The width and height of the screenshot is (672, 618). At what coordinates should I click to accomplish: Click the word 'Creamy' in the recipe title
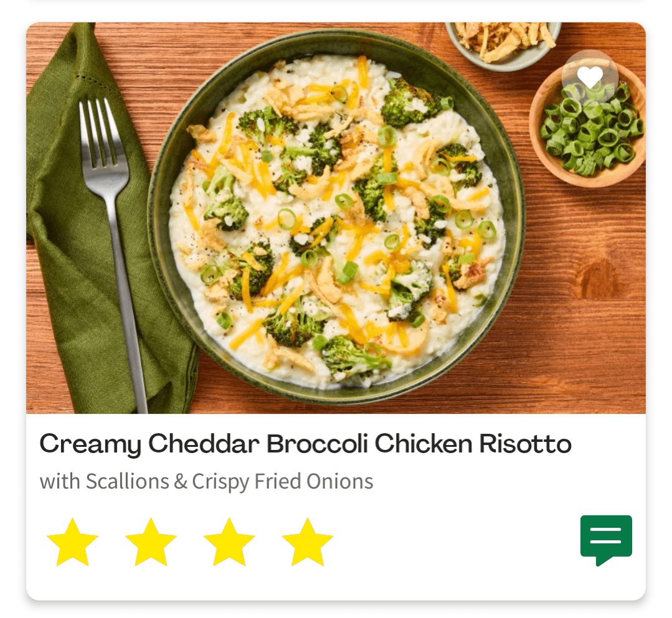point(90,444)
